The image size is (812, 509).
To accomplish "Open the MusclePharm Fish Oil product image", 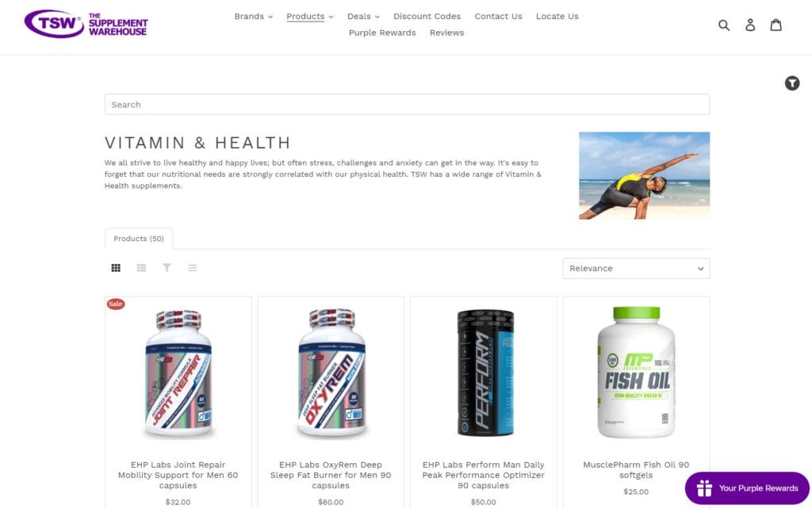I will tap(636, 372).
